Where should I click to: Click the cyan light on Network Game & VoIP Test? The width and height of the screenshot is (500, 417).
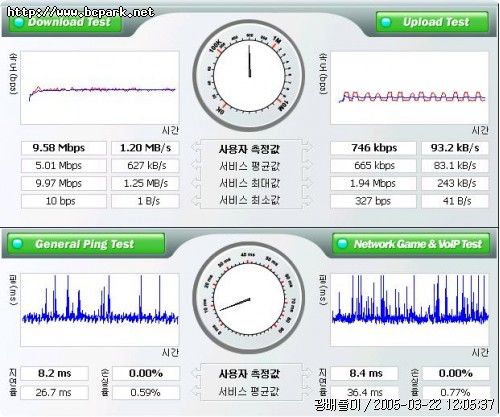[342, 244]
